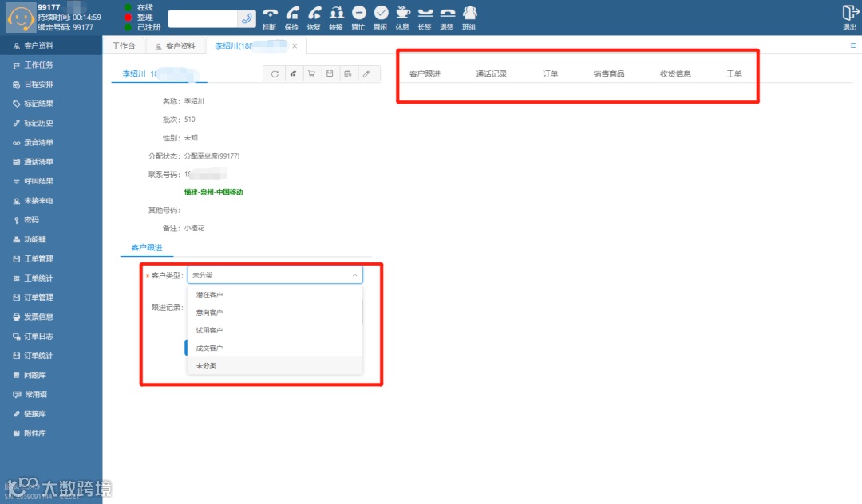Choose 未分类 option in the dropdown list
The width and height of the screenshot is (862, 504).
[275, 366]
